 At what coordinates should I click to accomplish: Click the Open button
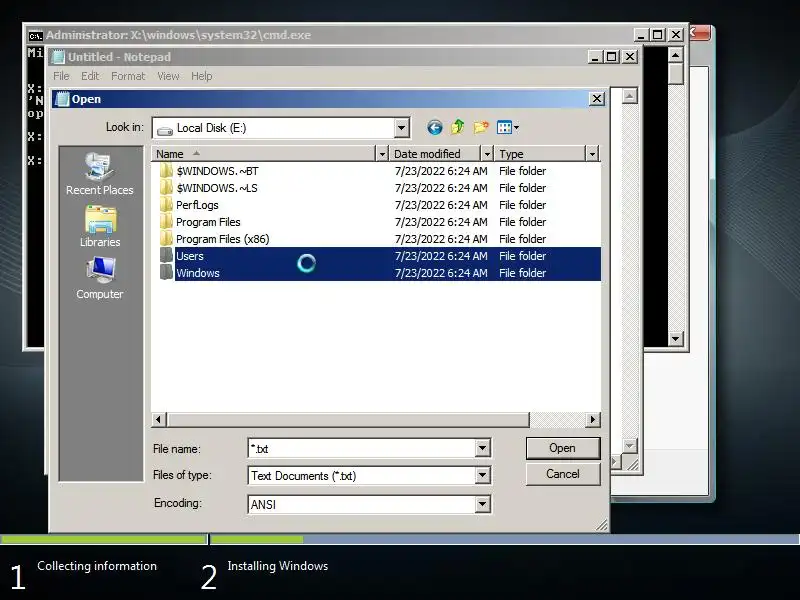[563, 448]
